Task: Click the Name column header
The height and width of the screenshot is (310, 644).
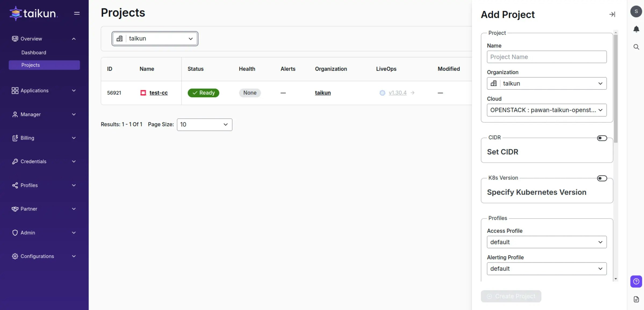Action: (147, 69)
